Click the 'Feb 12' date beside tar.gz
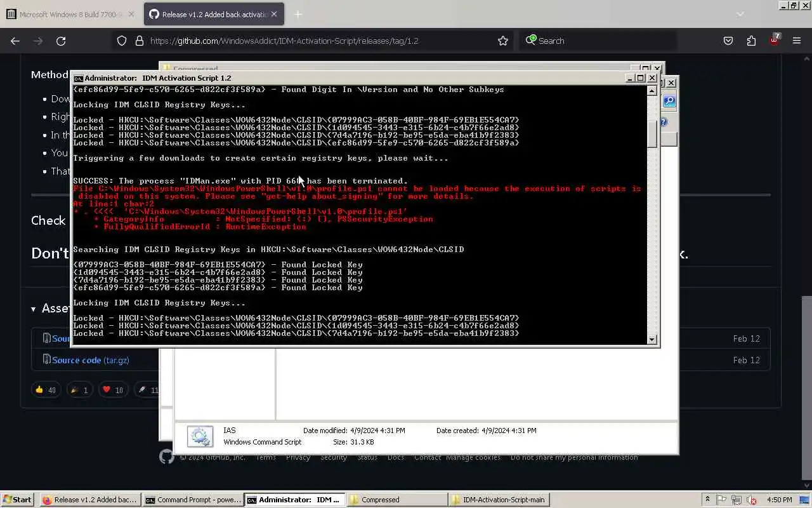This screenshot has width=812, height=508. point(746,360)
